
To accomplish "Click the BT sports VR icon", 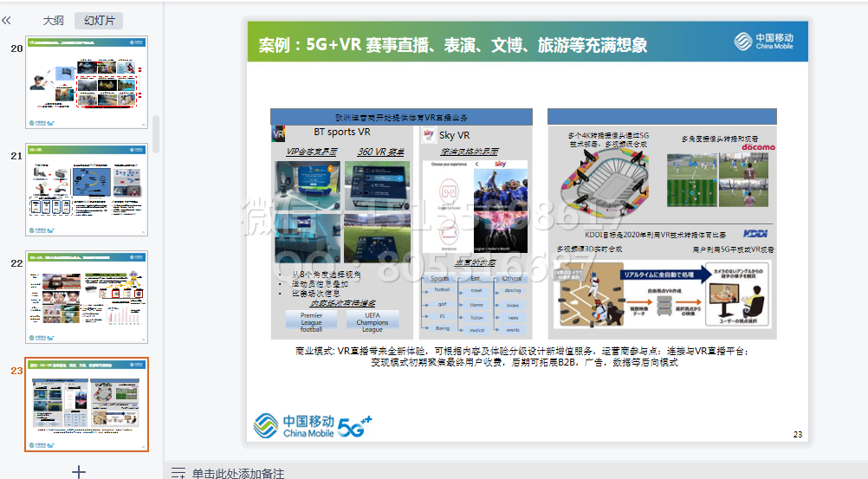I will 278,133.
